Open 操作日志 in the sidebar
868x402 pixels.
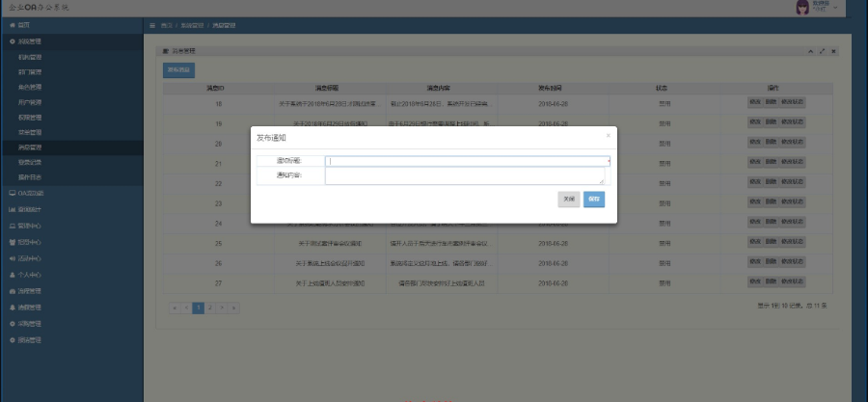tap(30, 177)
